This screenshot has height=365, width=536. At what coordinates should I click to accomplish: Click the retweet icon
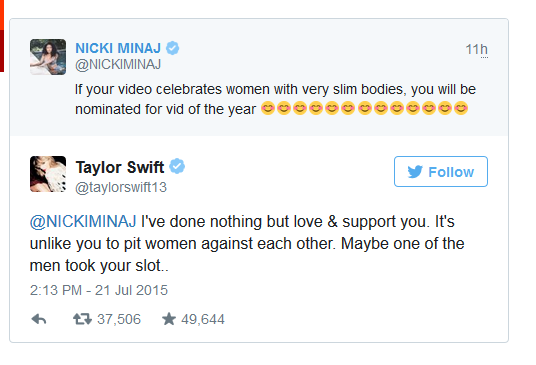pos(82,319)
